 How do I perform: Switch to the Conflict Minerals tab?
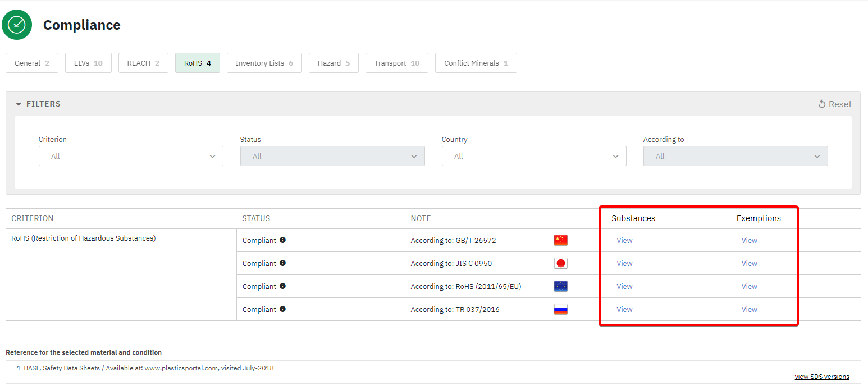click(x=476, y=63)
